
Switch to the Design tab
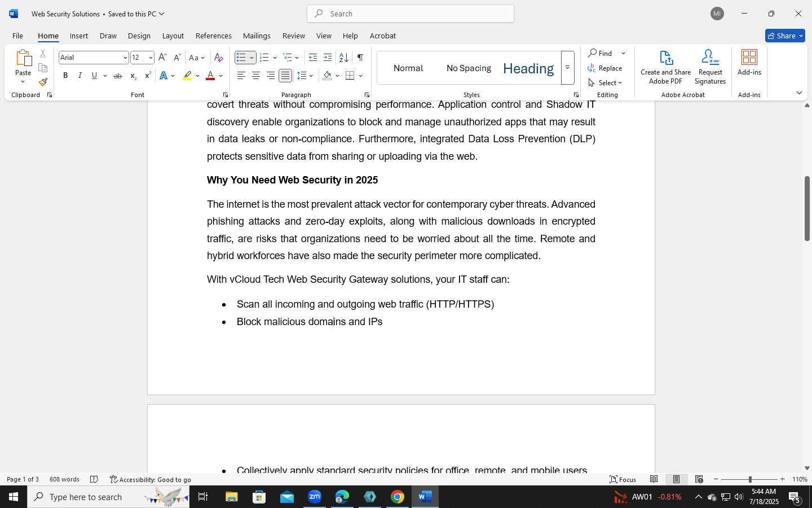click(139, 36)
